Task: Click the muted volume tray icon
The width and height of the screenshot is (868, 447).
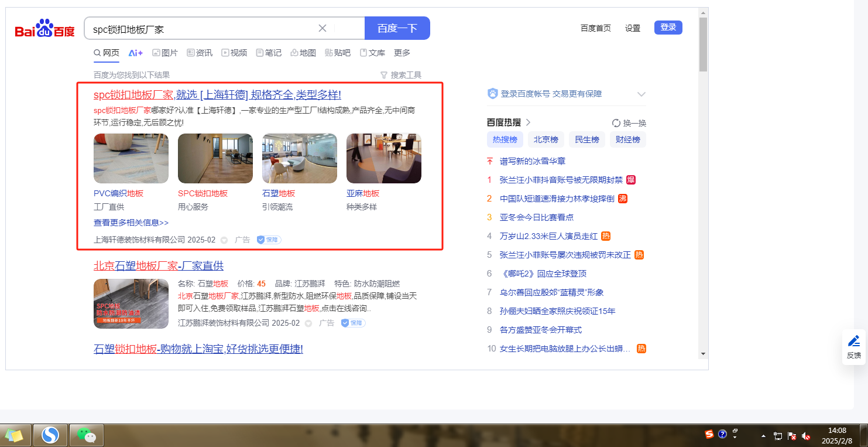Action: tap(806, 436)
